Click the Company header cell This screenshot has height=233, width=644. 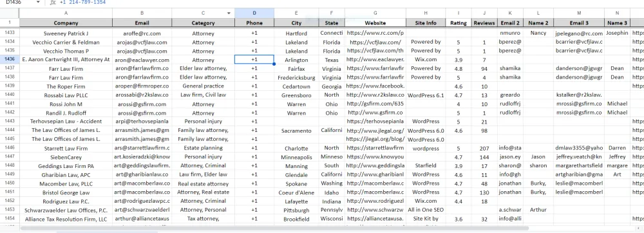[x=66, y=23]
